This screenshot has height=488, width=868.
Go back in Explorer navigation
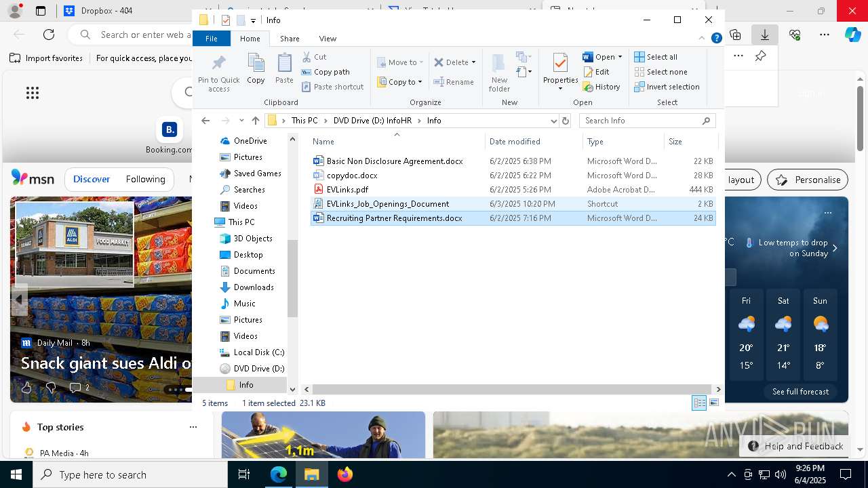(205, 121)
